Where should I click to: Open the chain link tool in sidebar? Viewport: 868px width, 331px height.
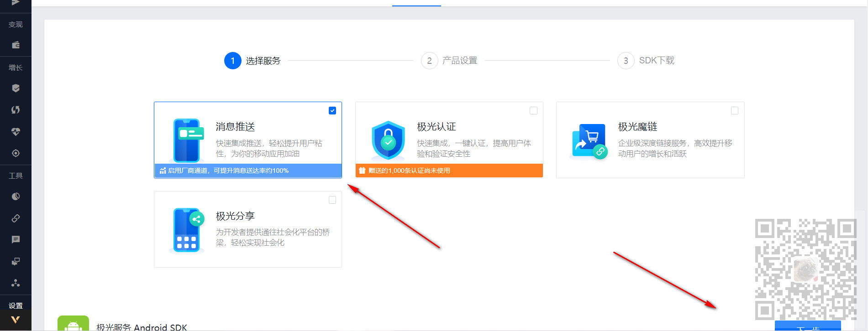16,218
